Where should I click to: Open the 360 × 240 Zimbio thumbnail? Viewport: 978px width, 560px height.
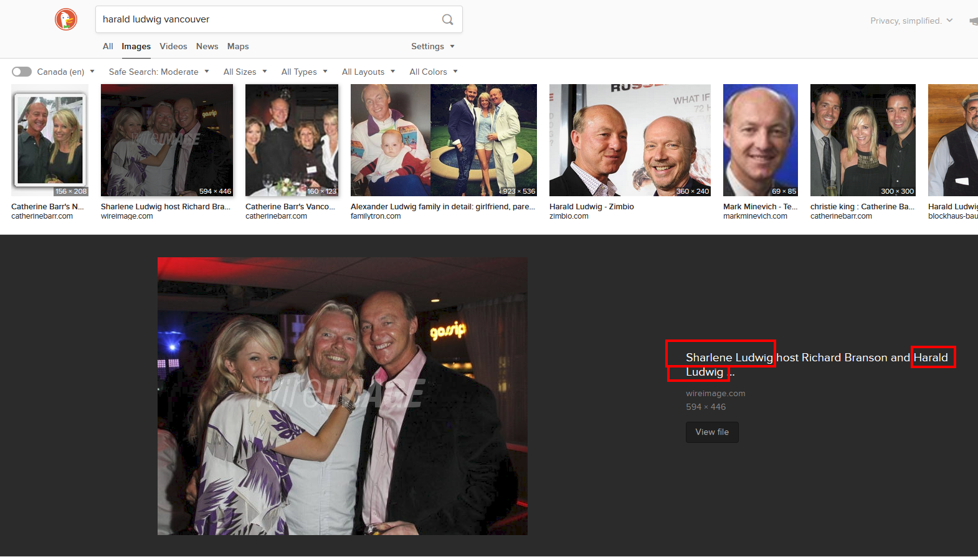[630, 140]
